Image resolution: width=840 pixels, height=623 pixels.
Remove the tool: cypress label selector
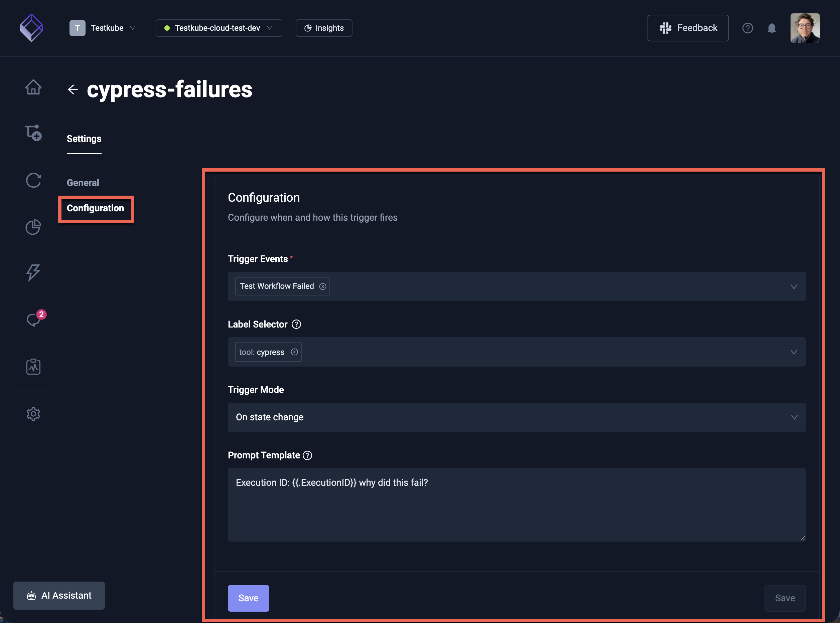pyautogui.click(x=294, y=352)
